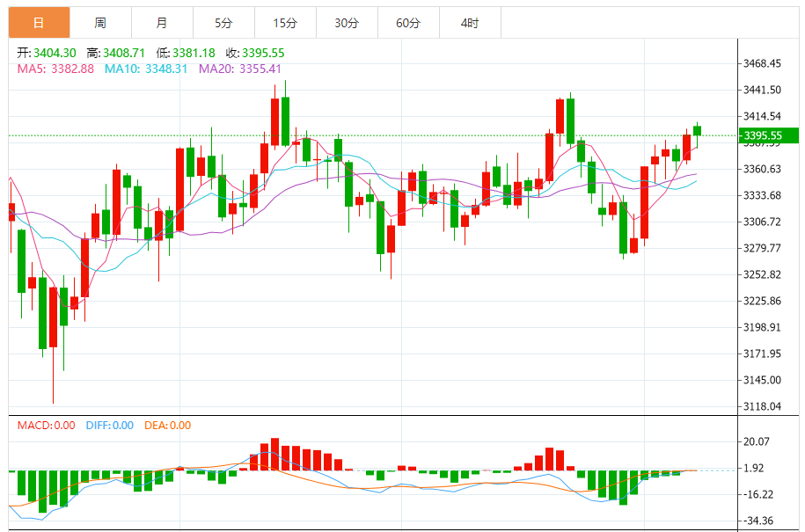Click the 3225.86 price axis label
The width and height of the screenshot is (805, 532).
[763, 301]
